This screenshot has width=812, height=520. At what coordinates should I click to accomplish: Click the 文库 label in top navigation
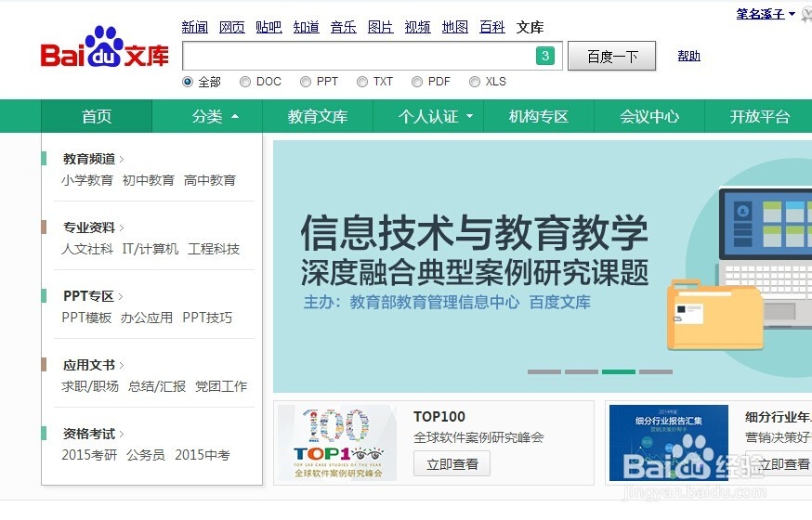[x=530, y=27]
